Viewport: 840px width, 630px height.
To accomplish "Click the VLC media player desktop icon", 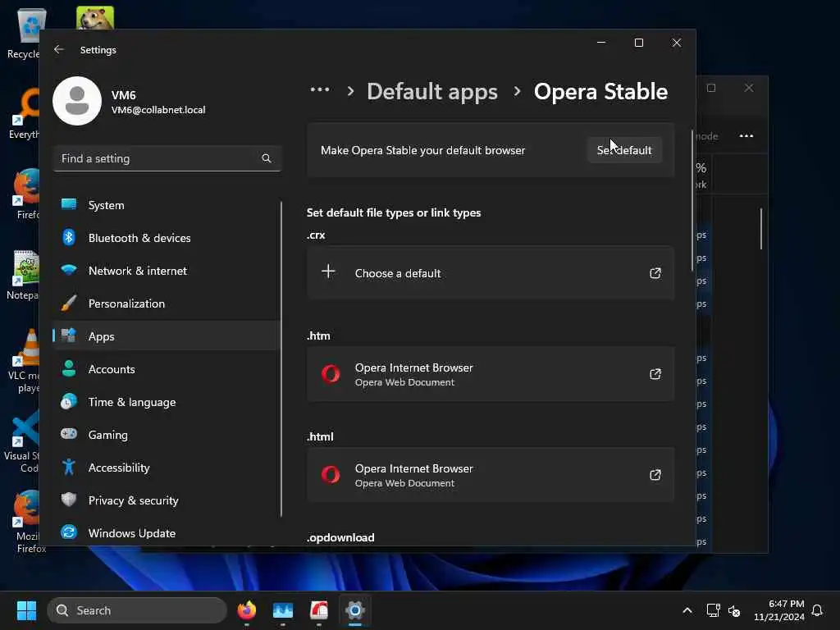I will click(x=24, y=360).
